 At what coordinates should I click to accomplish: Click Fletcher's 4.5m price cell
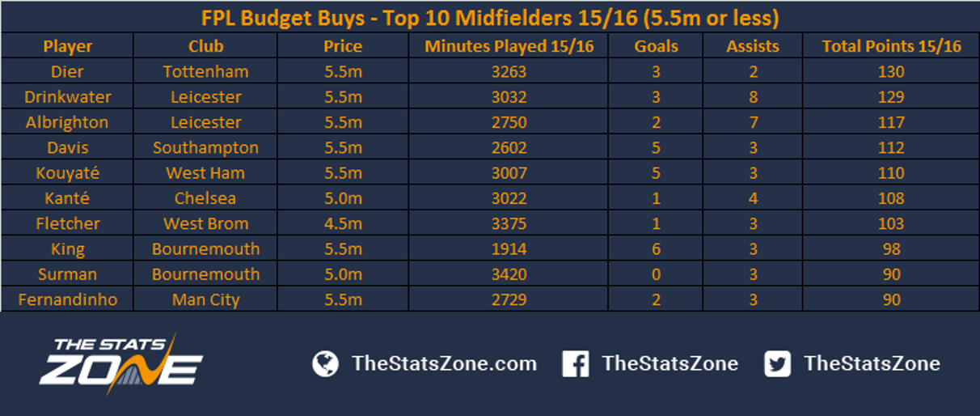click(x=343, y=223)
